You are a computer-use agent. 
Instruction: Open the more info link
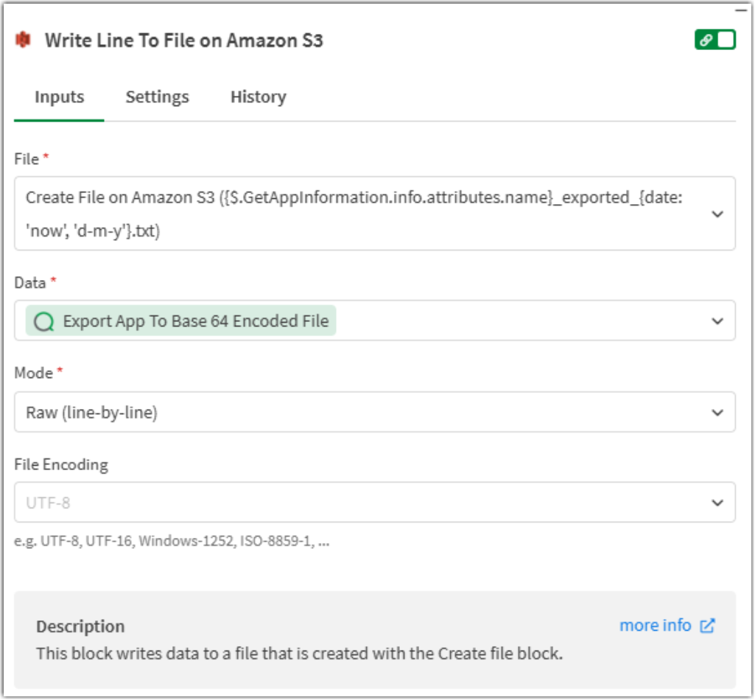click(x=655, y=626)
